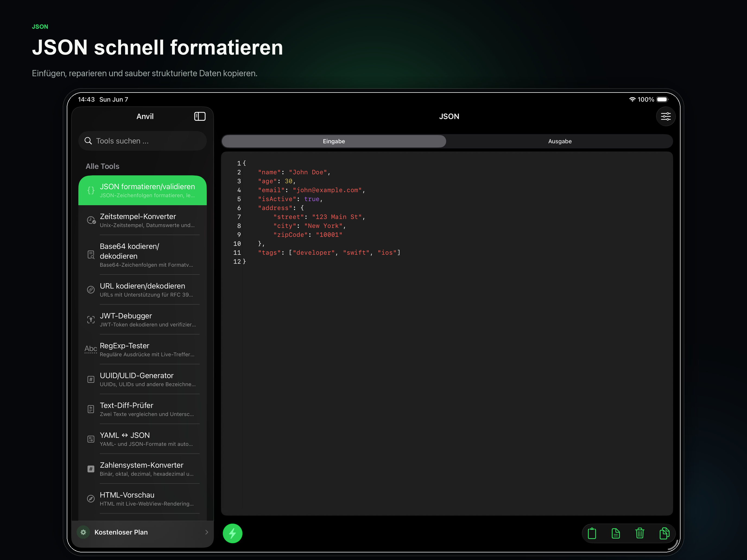Image resolution: width=747 pixels, height=560 pixels.
Task: Click the search magnifier icon
Action: (x=88, y=141)
